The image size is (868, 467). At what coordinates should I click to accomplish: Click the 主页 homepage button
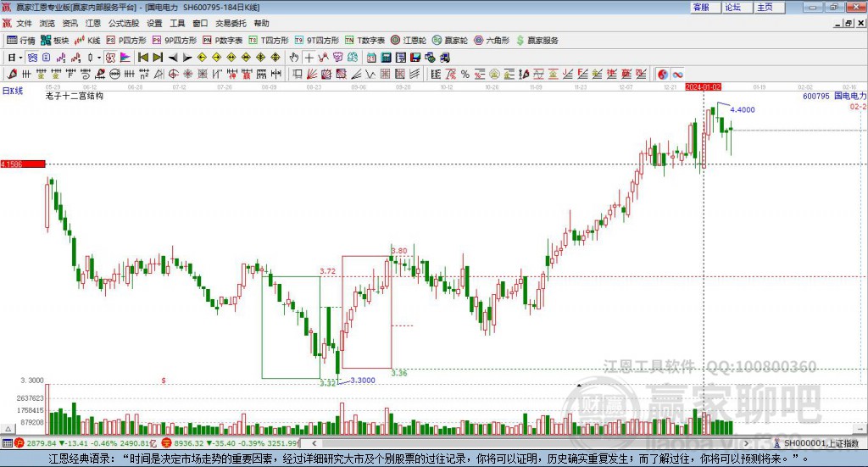[x=770, y=7]
